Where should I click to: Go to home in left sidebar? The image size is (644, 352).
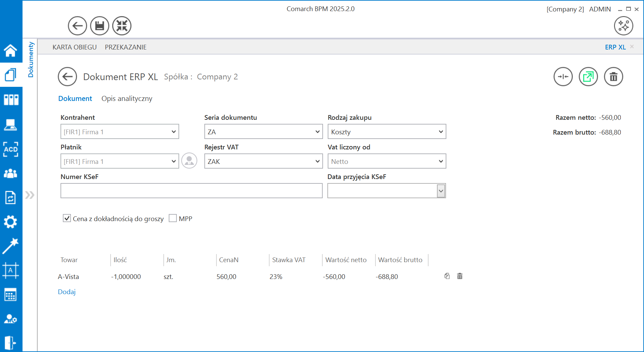(x=11, y=51)
